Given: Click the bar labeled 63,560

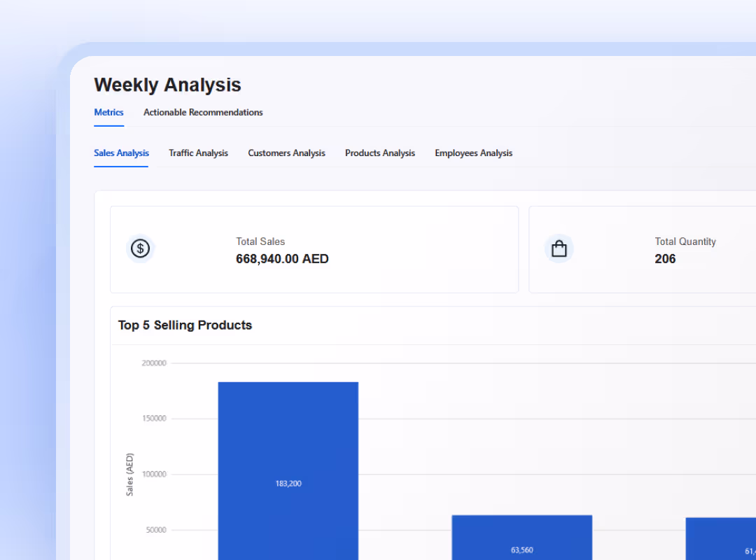Looking at the screenshot, I should tap(521, 538).
